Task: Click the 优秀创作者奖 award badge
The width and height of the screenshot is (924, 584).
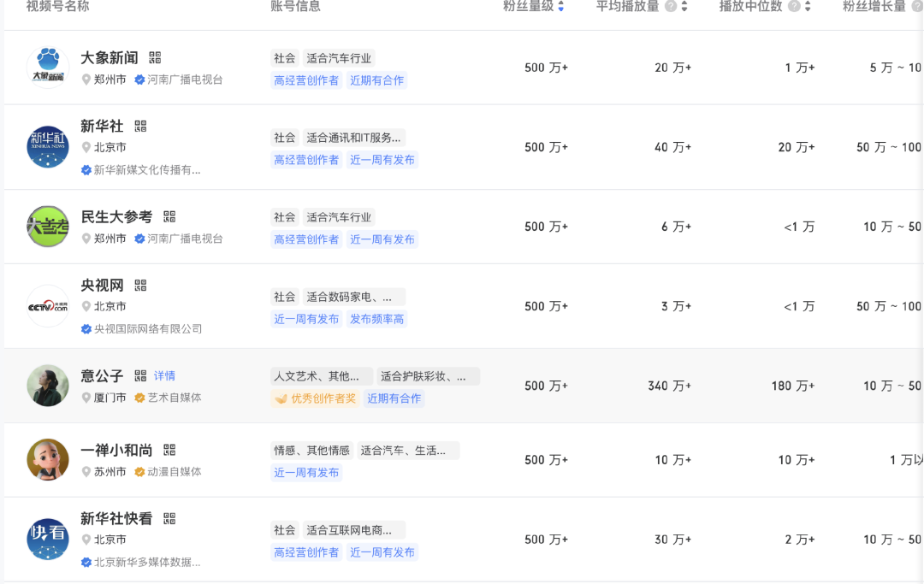Action: [315, 398]
